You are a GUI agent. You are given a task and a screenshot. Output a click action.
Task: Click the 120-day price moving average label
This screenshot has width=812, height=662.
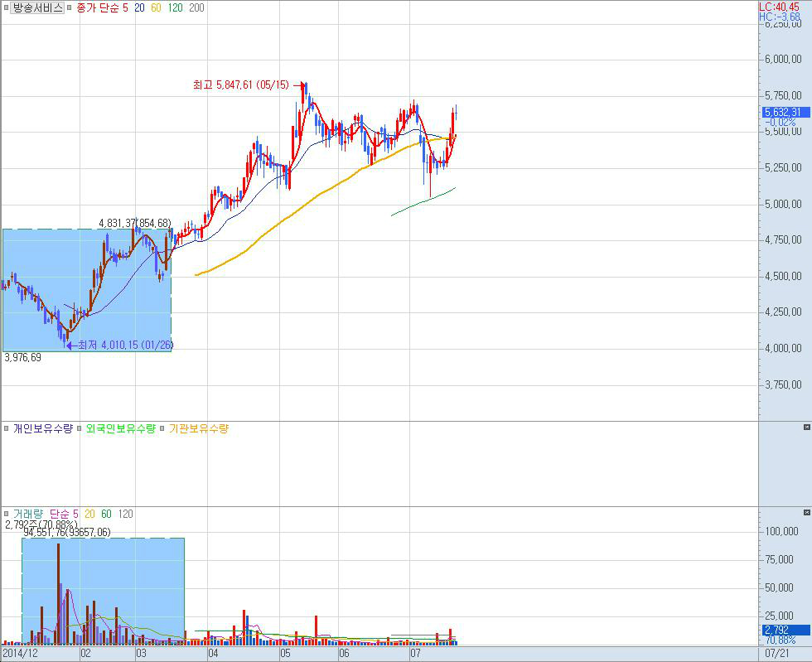click(176, 7)
